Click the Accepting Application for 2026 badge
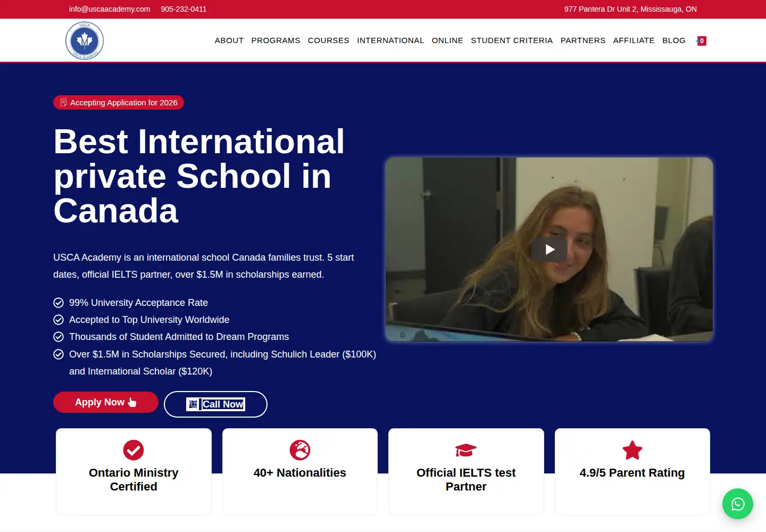Viewport: 766px width, 532px height. [x=119, y=102]
